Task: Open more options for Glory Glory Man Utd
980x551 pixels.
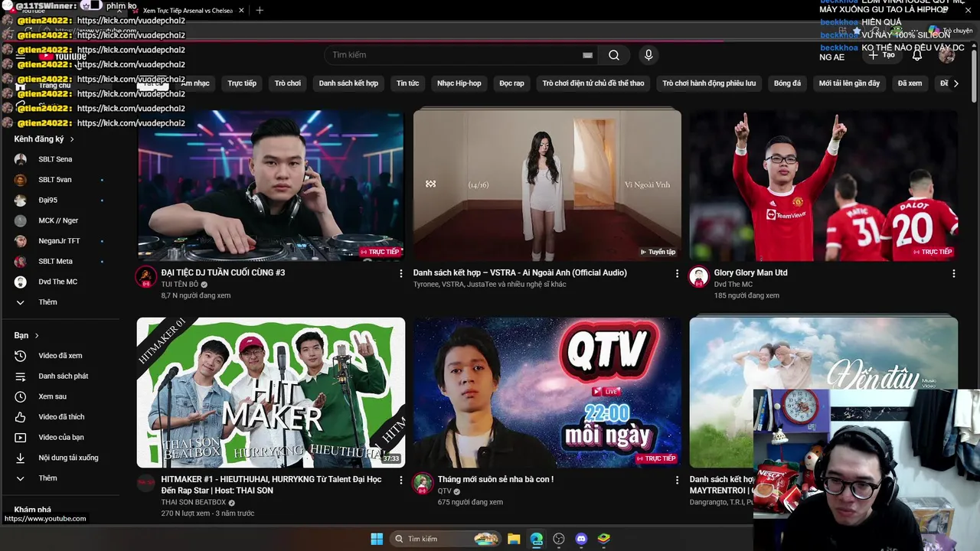Action: click(x=953, y=273)
